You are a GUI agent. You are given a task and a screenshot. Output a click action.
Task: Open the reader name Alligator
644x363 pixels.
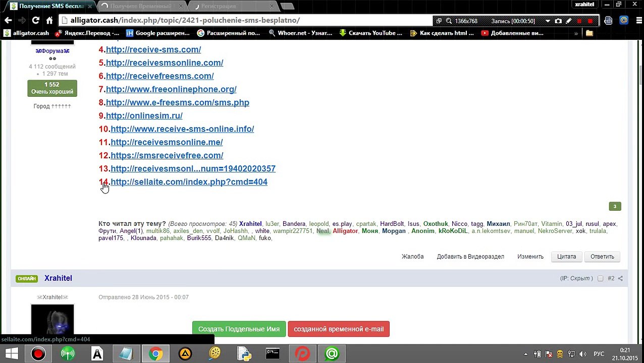click(345, 231)
